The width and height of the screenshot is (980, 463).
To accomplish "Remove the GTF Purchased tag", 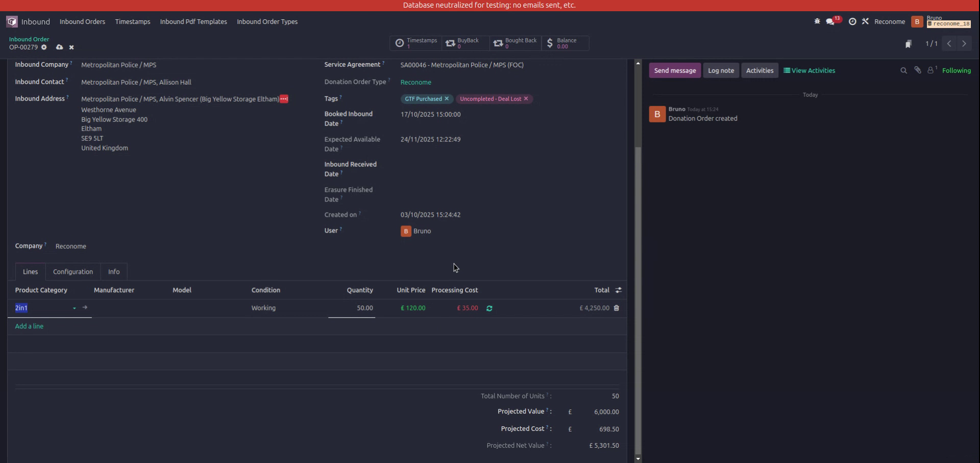I will coord(447,98).
